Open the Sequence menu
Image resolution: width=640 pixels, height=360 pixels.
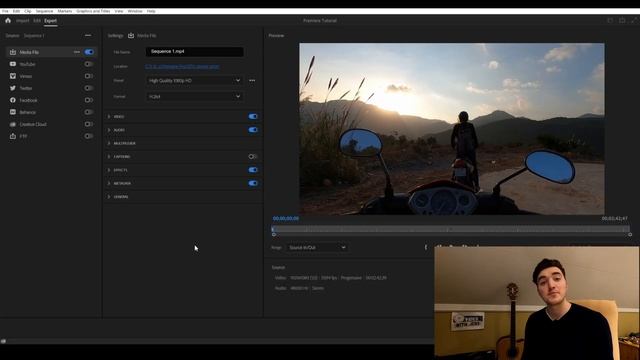(x=44, y=11)
